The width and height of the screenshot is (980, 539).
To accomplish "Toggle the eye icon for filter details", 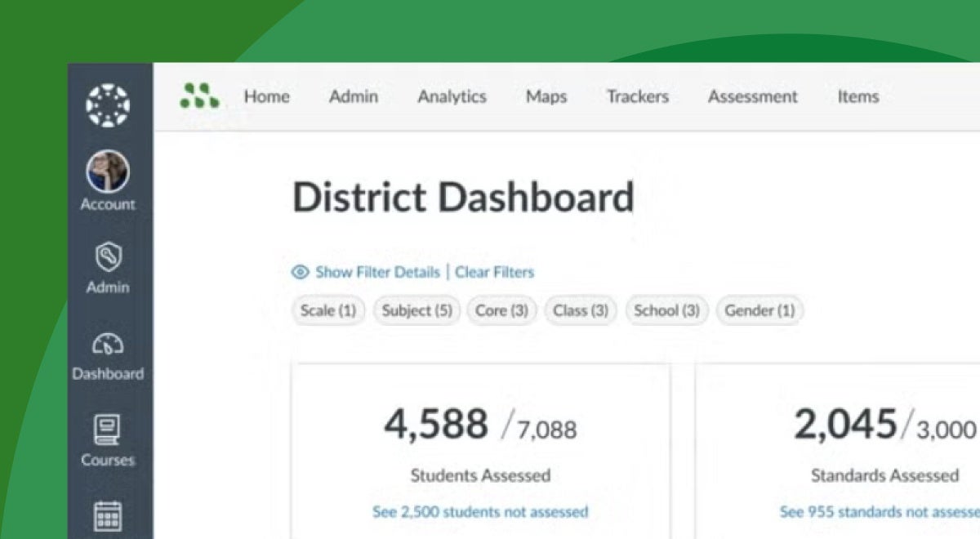I will coord(301,272).
